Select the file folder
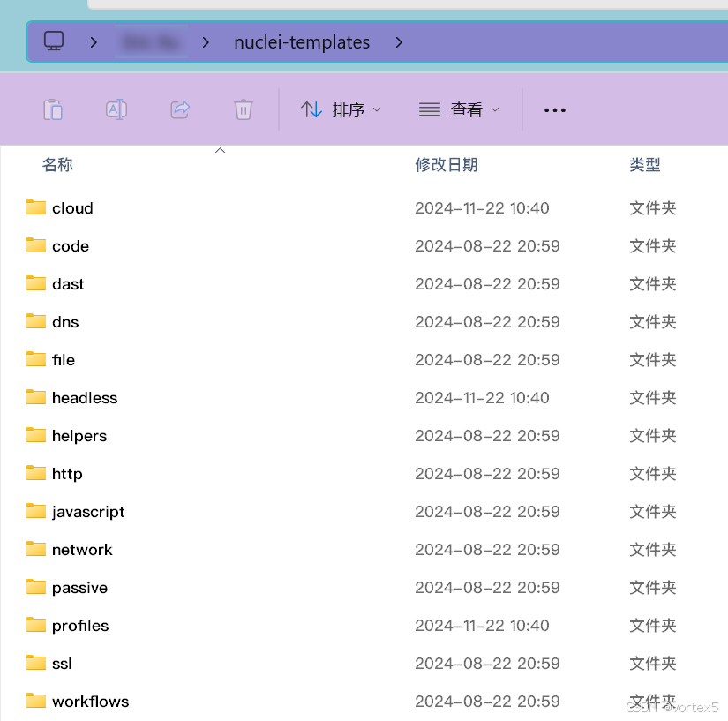Image resolution: width=728 pixels, height=721 pixels. click(64, 360)
